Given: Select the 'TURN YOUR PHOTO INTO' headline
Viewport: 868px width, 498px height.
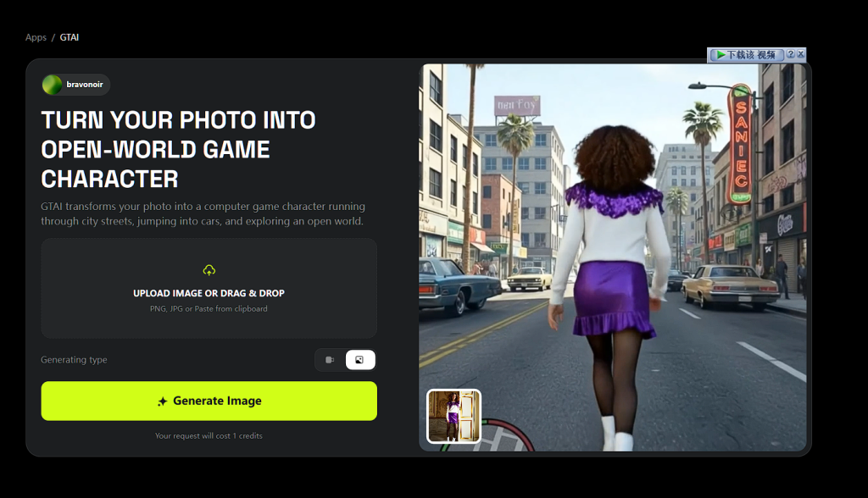Looking at the screenshot, I should tap(178, 120).
